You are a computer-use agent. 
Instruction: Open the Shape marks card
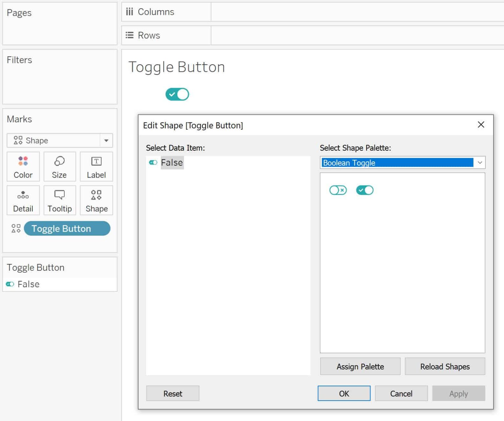click(96, 200)
